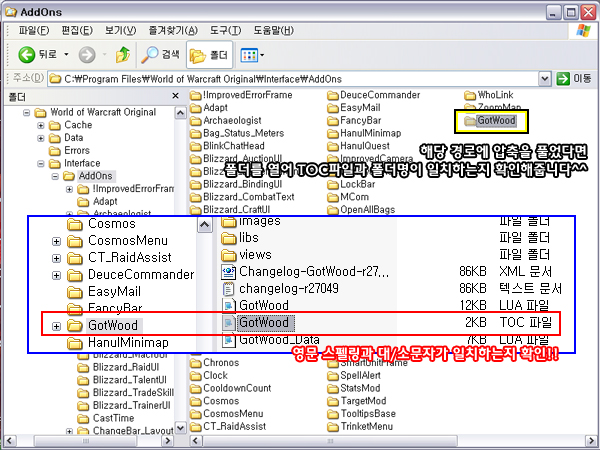Open the libs folder
The height and width of the screenshot is (450, 600).
coord(249,238)
